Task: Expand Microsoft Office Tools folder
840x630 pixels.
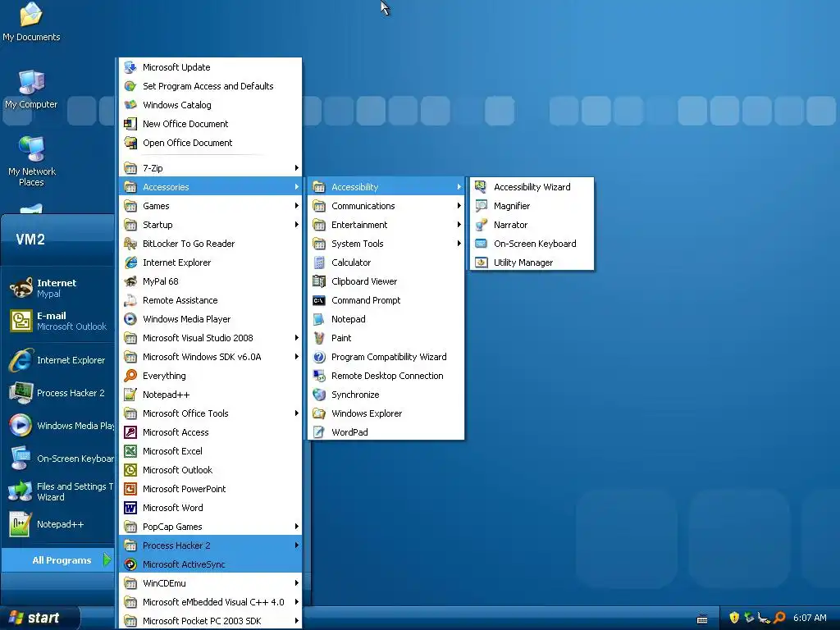Action: click(211, 413)
